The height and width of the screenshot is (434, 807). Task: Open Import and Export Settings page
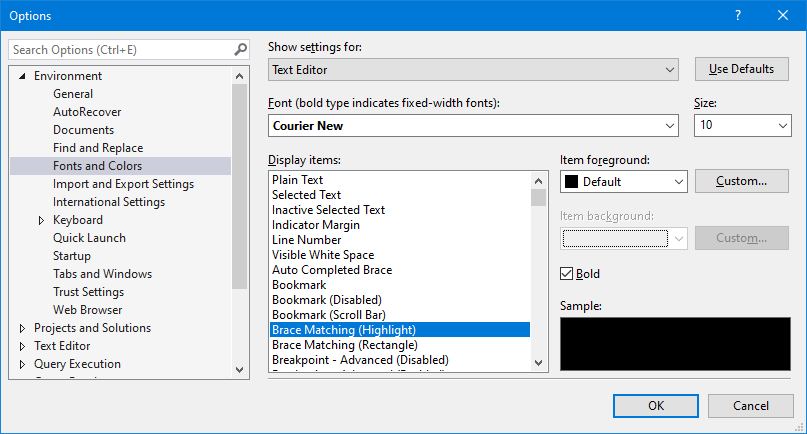click(x=123, y=184)
